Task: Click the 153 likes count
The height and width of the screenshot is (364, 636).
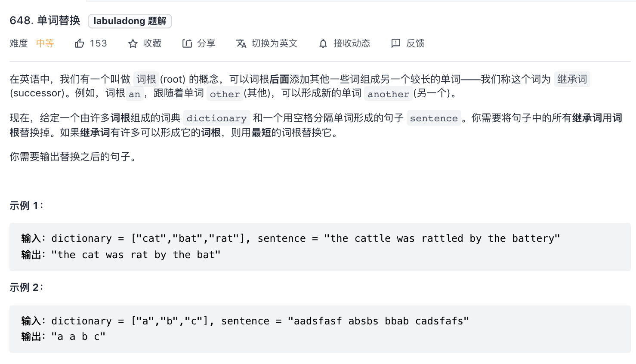Action: [x=99, y=43]
